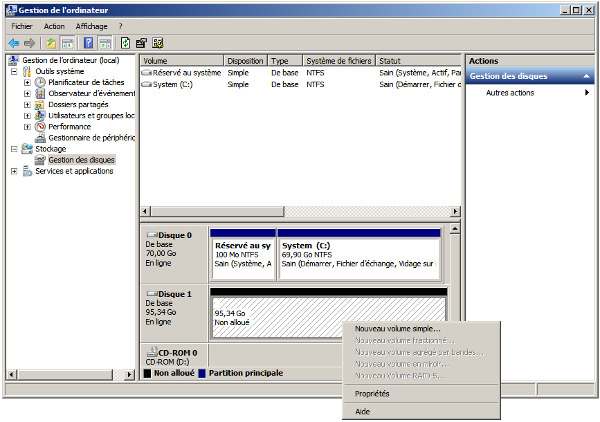Screen dimensions: 600x422
Task: Click the blue Help question mark icon
Action: [x=88, y=43]
